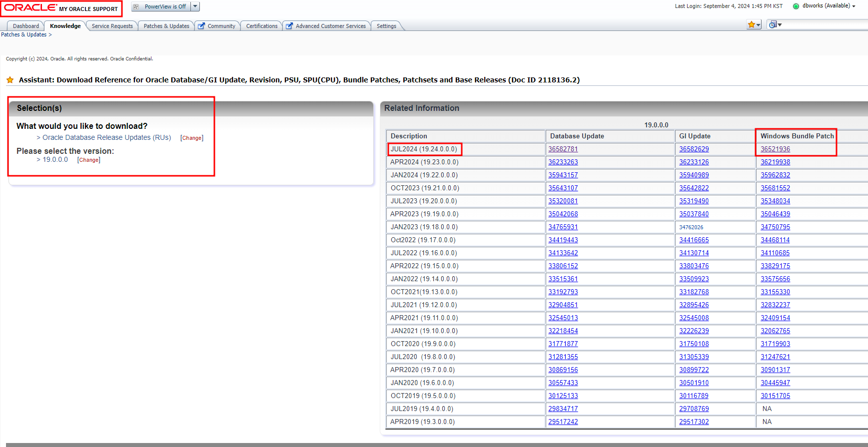
Task: Click the Windows Bundle Patch column header
Action: point(797,136)
